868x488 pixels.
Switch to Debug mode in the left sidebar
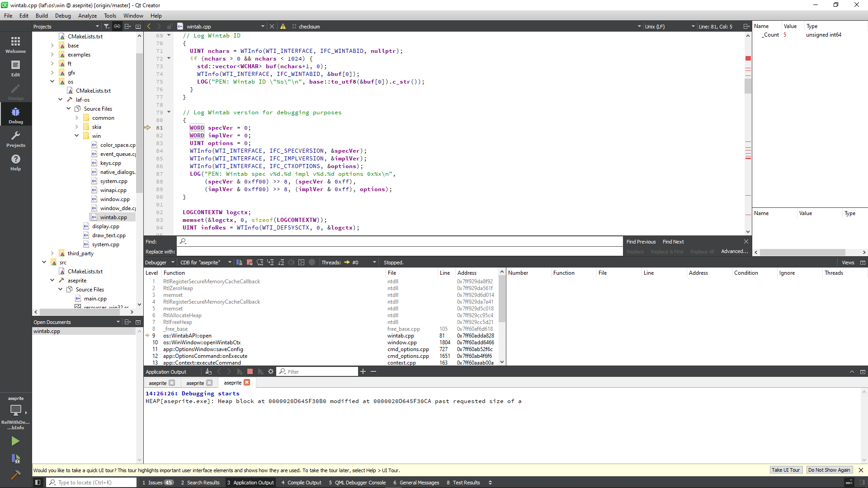15,114
